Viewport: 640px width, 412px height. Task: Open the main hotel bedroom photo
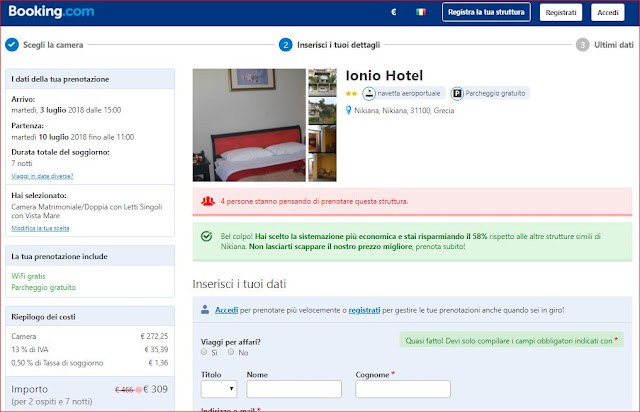pyautogui.click(x=249, y=125)
